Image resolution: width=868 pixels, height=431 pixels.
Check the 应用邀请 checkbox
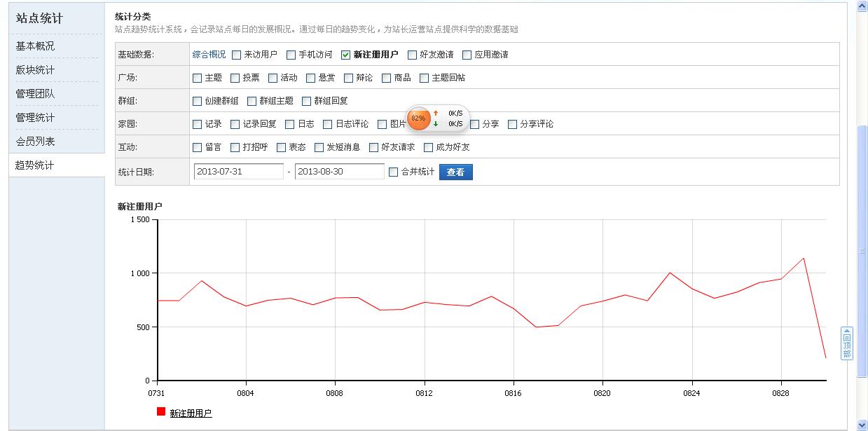[x=467, y=55]
